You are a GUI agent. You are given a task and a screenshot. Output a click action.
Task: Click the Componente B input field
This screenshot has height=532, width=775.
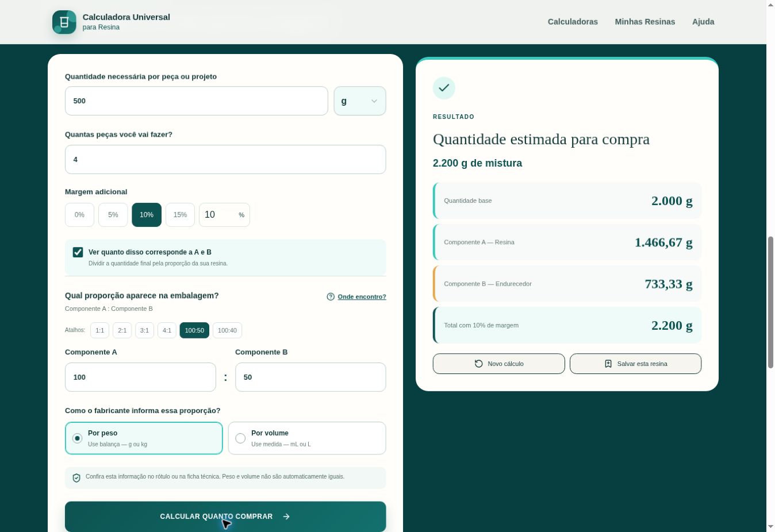(310, 377)
